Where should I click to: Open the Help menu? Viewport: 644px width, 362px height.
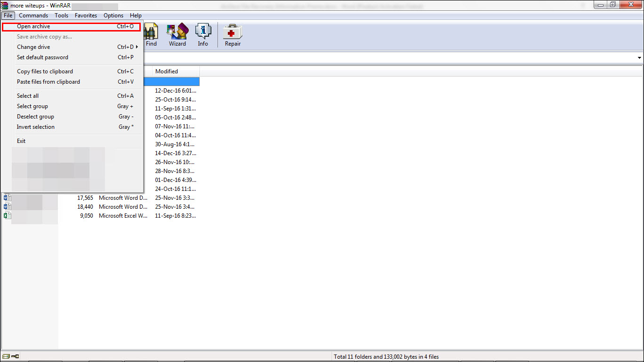(x=136, y=16)
